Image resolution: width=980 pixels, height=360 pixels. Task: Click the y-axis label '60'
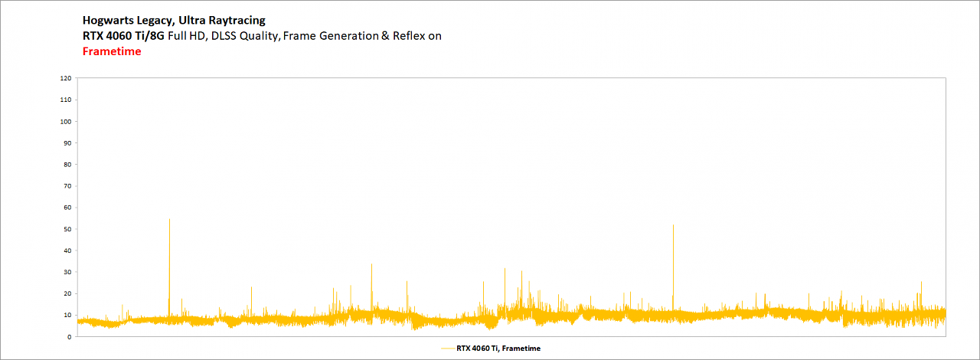coord(67,207)
